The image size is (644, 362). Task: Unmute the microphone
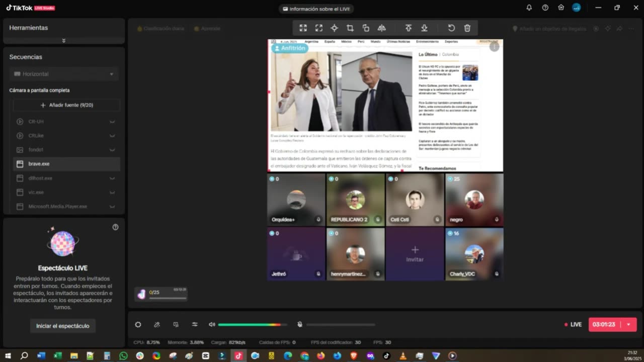[x=300, y=325]
